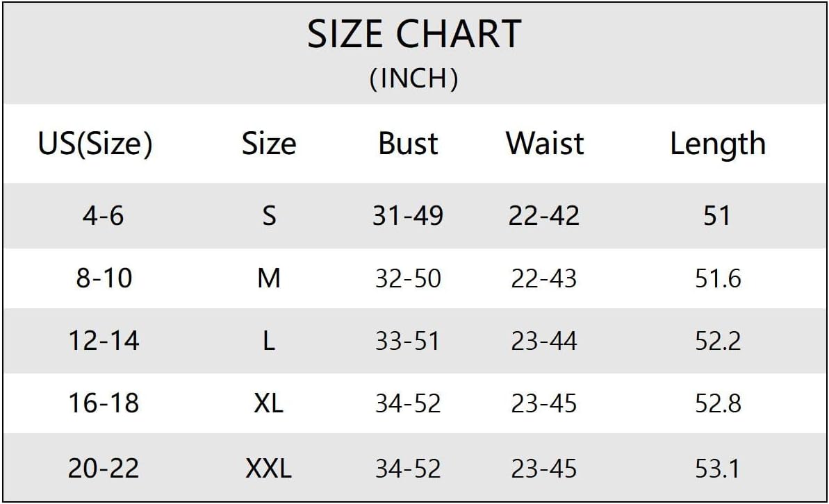Click the 51.6 length value

718,278
